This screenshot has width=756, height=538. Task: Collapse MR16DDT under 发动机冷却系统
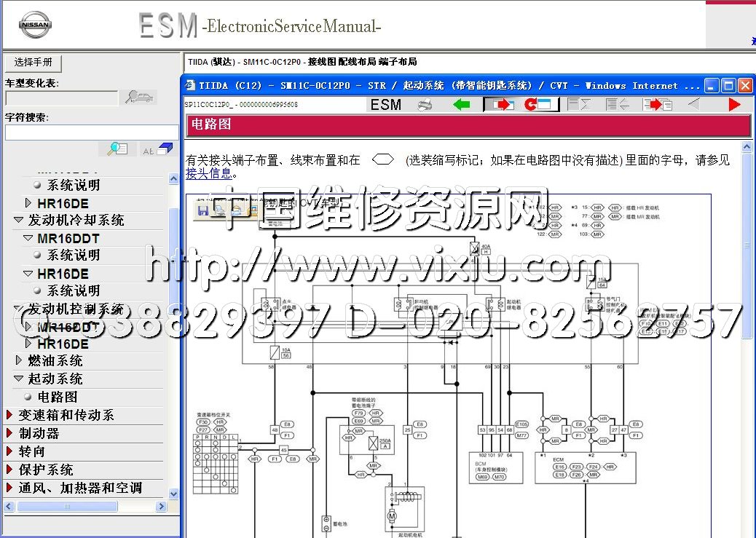[28, 238]
